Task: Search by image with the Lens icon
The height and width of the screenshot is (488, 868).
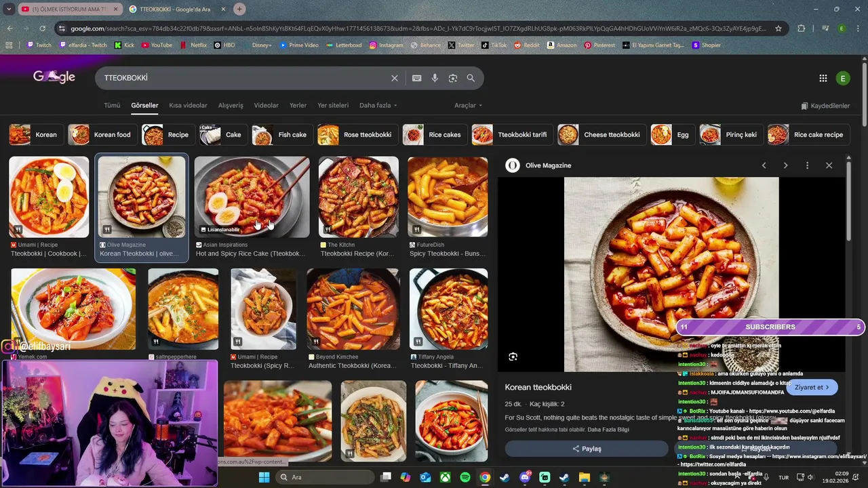Action: pos(453,78)
